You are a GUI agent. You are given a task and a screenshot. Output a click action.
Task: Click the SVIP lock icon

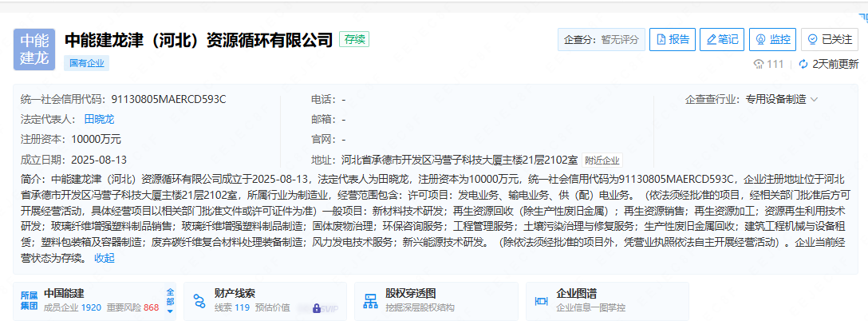(317, 308)
